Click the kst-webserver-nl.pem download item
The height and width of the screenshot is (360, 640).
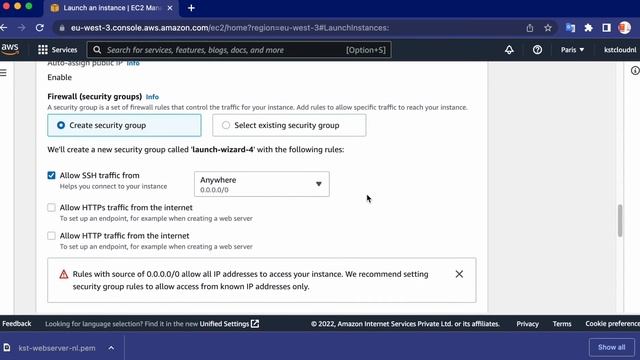tap(57, 348)
